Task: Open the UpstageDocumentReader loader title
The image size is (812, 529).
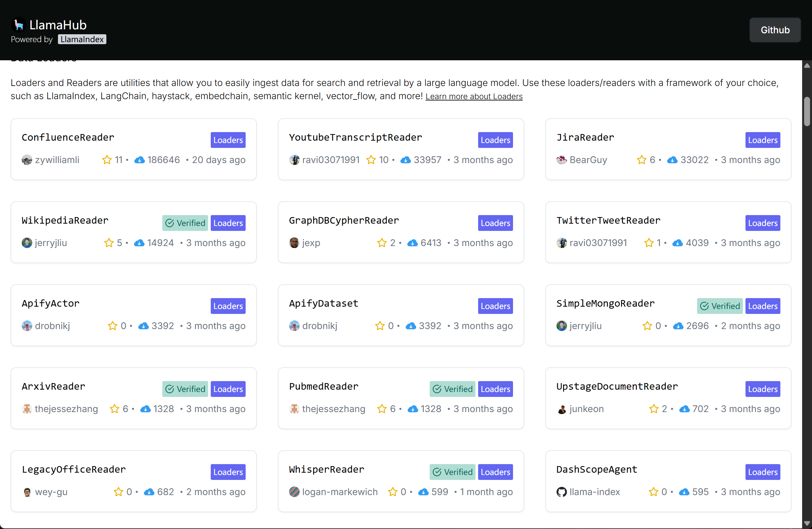Action: (x=617, y=386)
